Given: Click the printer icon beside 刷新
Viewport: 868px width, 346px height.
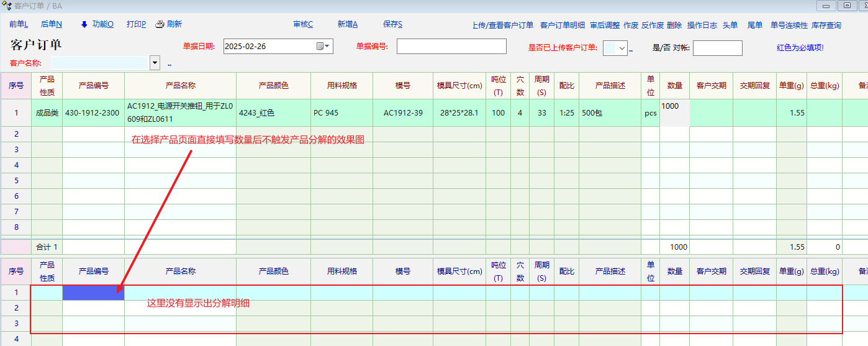Looking at the screenshot, I should point(160,24).
